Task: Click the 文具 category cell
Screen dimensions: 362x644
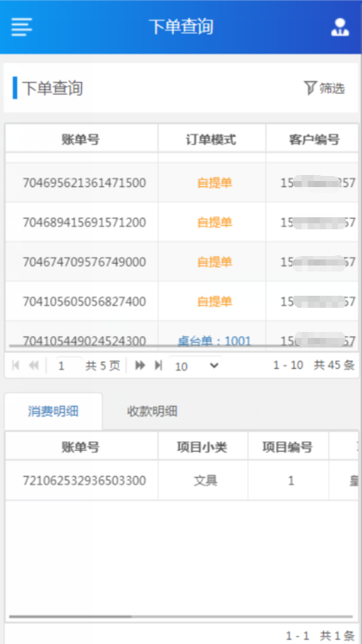Action: (x=205, y=480)
